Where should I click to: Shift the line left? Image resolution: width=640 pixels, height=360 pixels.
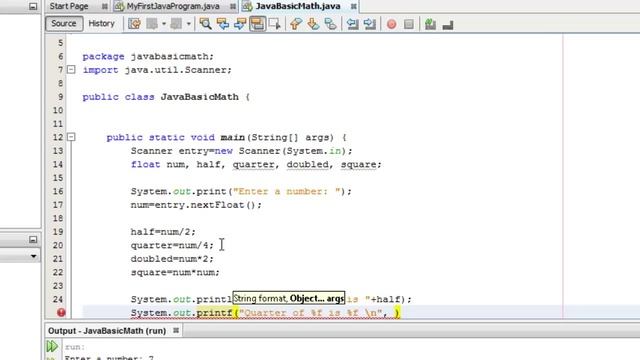click(352, 24)
